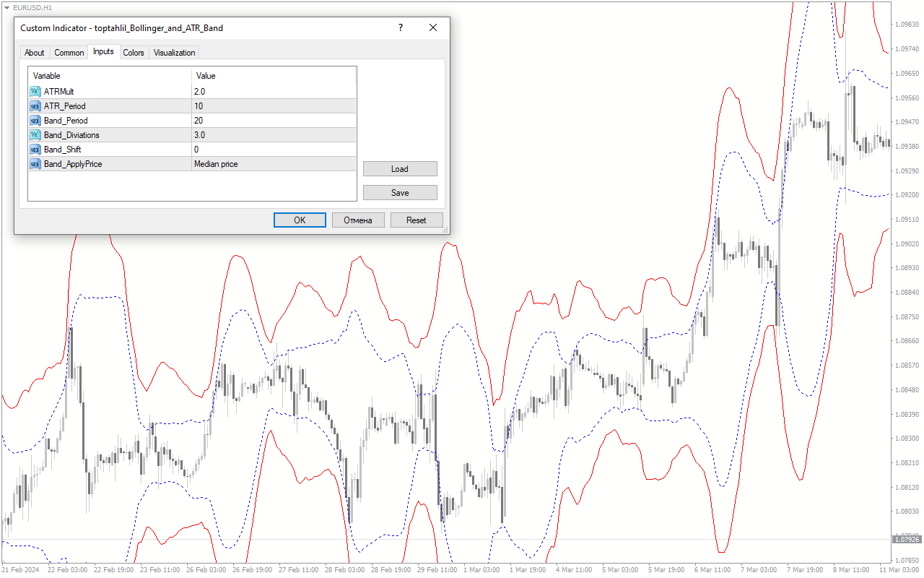Click the 1 Mar 03:00 time axis label
The image size is (924, 578).
(x=482, y=570)
